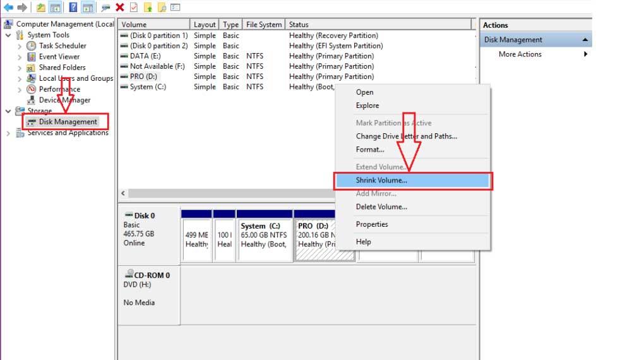Sort by the Type column header
644x360 pixels.
coord(231,24)
